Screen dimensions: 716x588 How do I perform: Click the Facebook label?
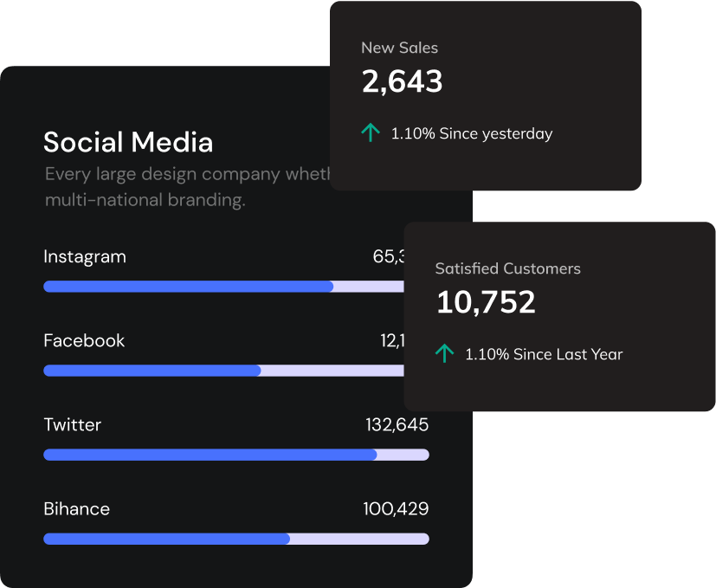pos(84,340)
